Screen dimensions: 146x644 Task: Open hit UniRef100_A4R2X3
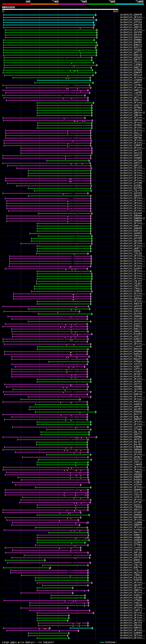coord(131,90)
